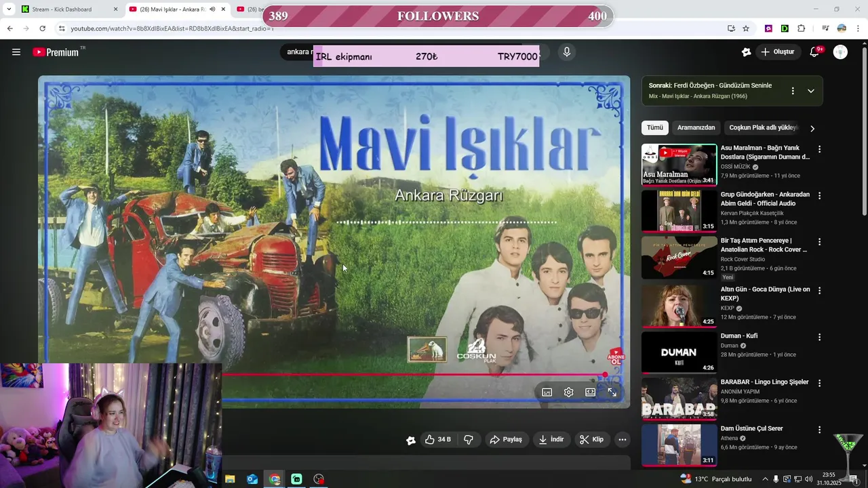
Task: Open Altın Gün - Goca Dünya video
Action: click(x=765, y=293)
